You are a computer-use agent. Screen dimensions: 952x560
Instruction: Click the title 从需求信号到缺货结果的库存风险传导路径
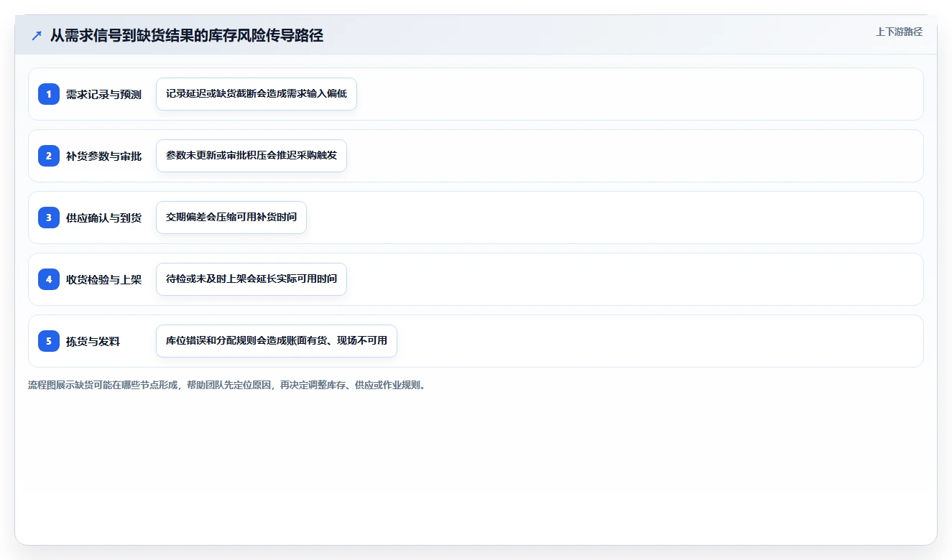[x=187, y=36]
